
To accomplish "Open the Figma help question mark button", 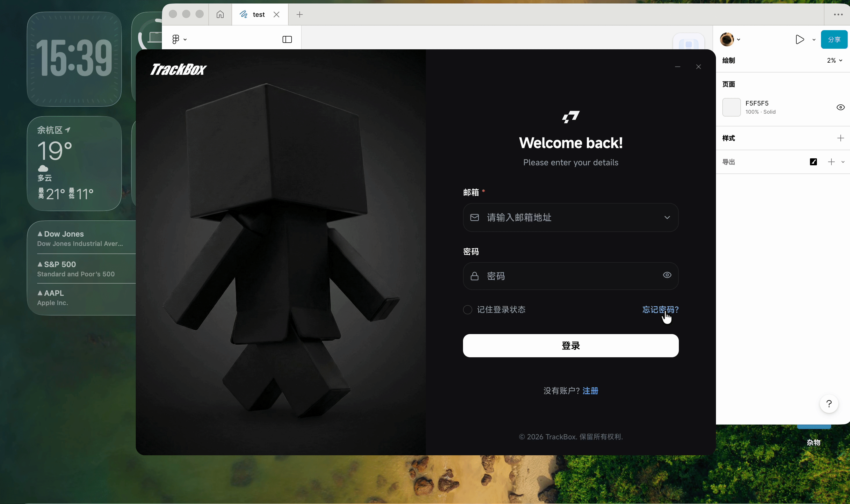I will (x=829, y=403).
